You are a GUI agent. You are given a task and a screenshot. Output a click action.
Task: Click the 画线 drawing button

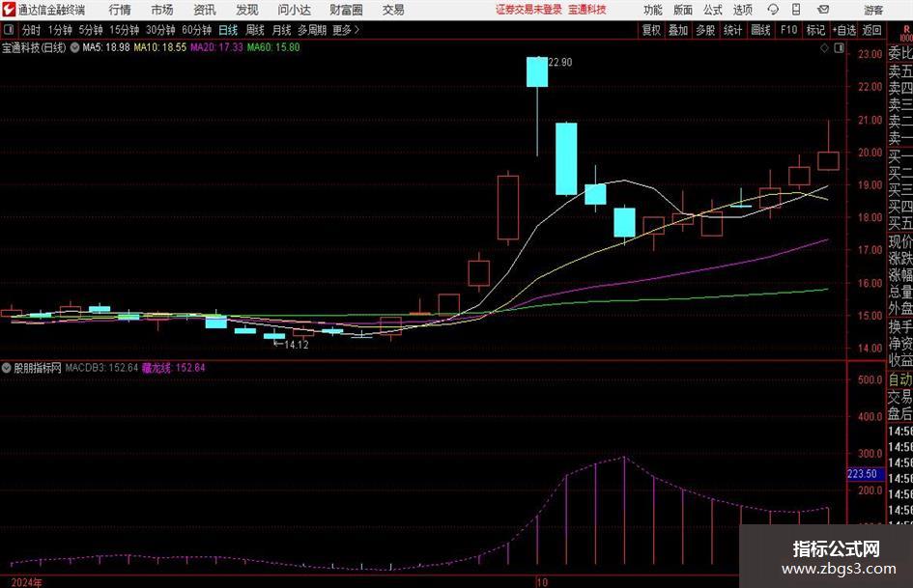[x=760, y=30]
